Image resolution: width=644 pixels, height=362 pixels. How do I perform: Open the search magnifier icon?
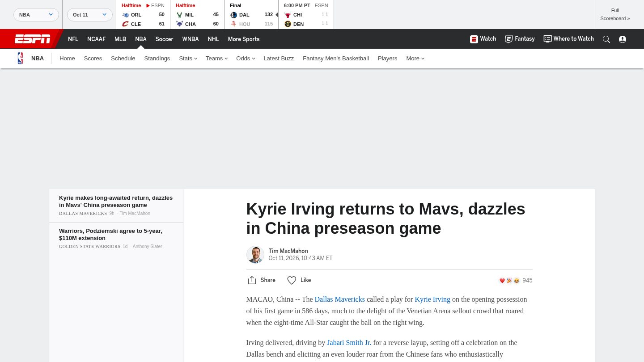[606, 39]
